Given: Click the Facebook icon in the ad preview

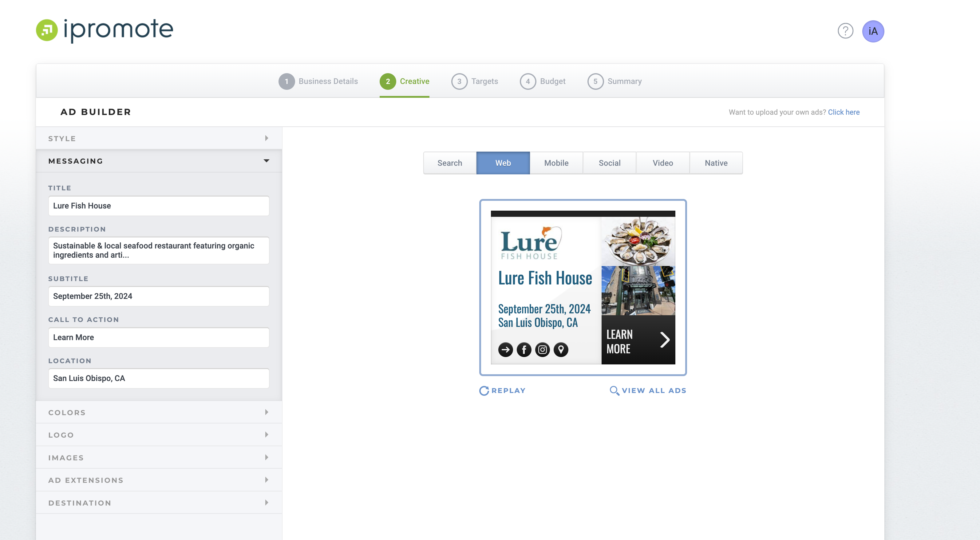Looking at the screenshot, I should tap(524, 349).
